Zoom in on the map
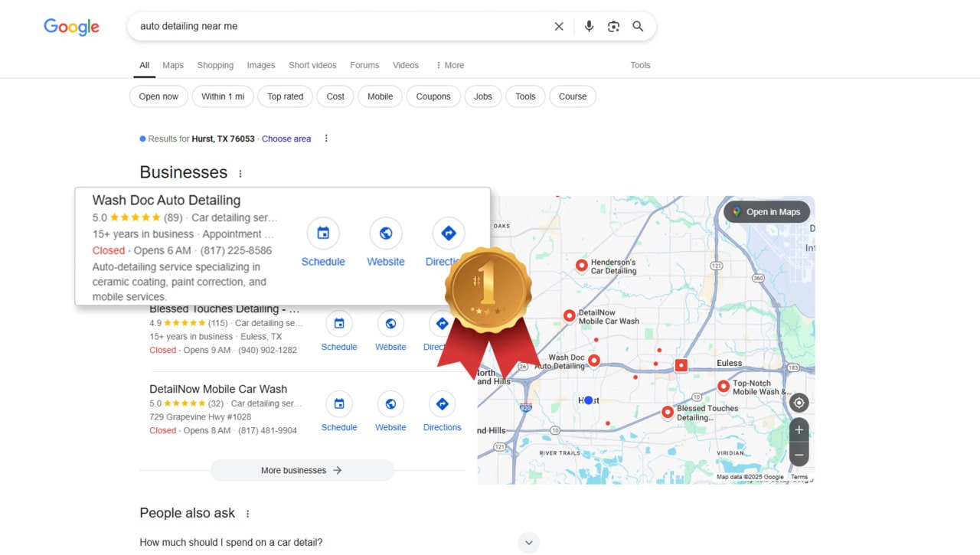980x555 pixels. tap(799, 429)
